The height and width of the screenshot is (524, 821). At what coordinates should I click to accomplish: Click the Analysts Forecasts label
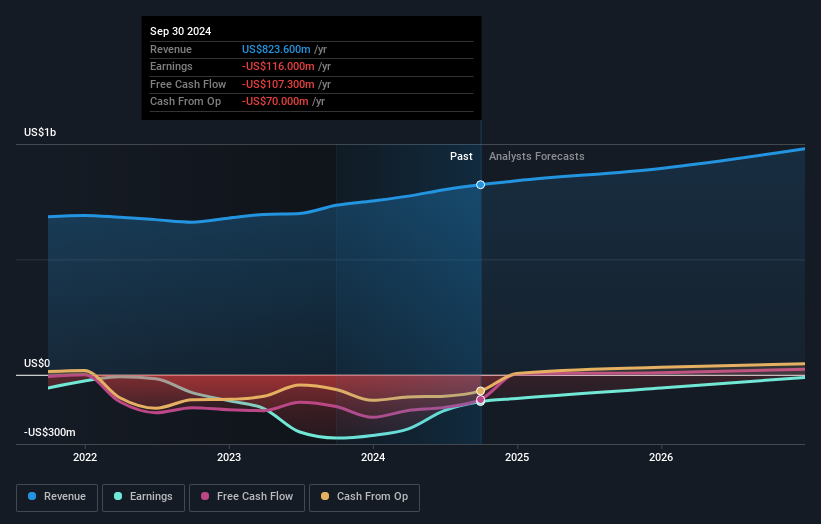click(537, 156)
